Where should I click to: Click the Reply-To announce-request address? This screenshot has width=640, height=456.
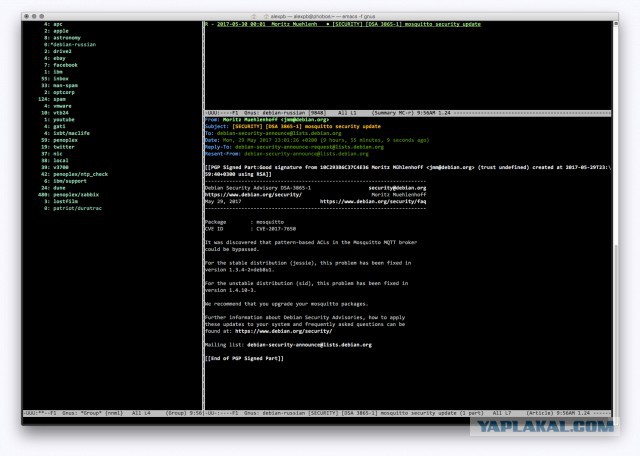pyautogui.click(x=309, y=147)
